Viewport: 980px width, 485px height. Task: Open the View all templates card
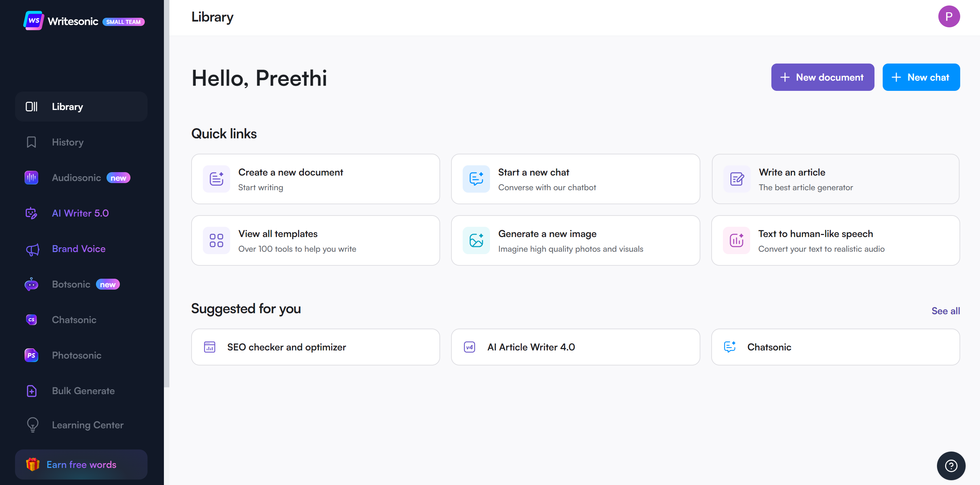tap(316, 240)
